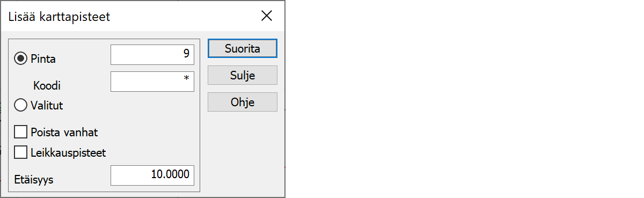Enable the Poista vanhat checkbox
Screen dimensions: 644x198
21,131
